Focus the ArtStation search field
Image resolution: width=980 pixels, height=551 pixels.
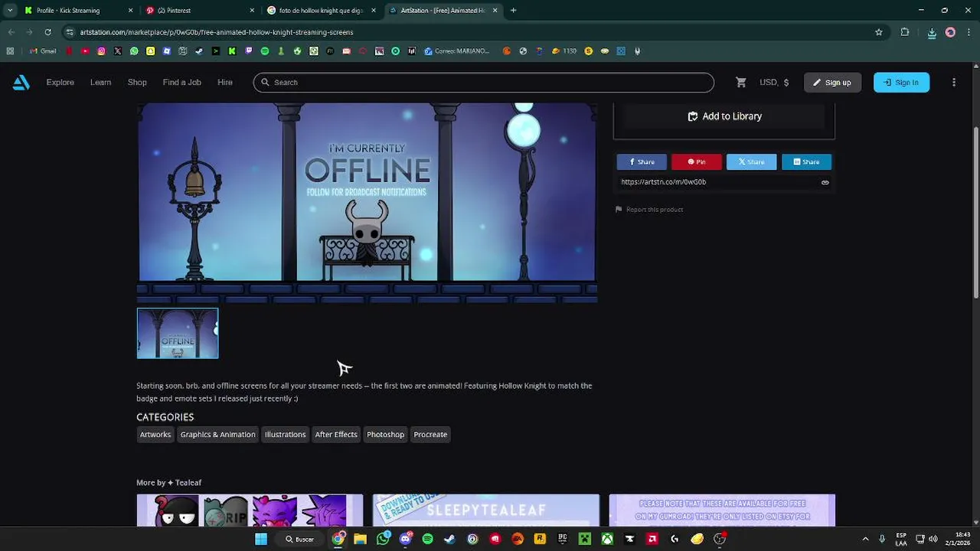(484, 82)
